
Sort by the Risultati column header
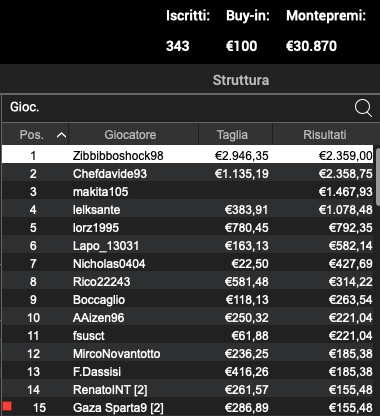[323, 134]
